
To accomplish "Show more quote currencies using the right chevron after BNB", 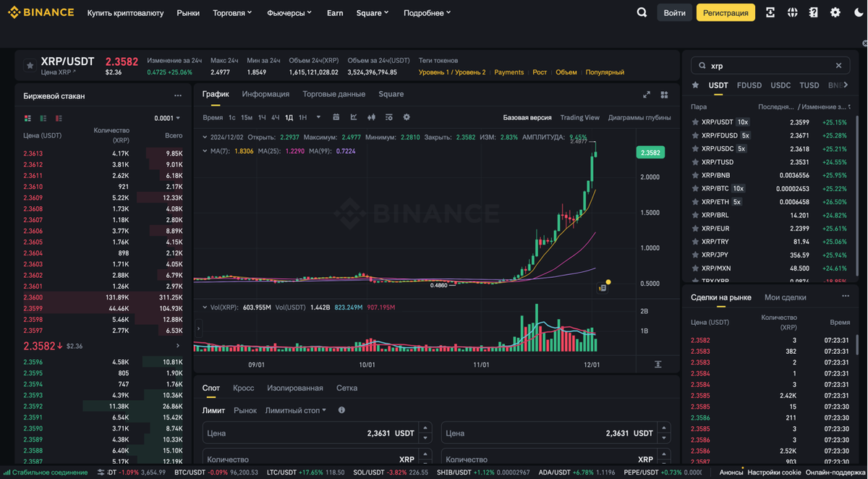I will [846, 85].
